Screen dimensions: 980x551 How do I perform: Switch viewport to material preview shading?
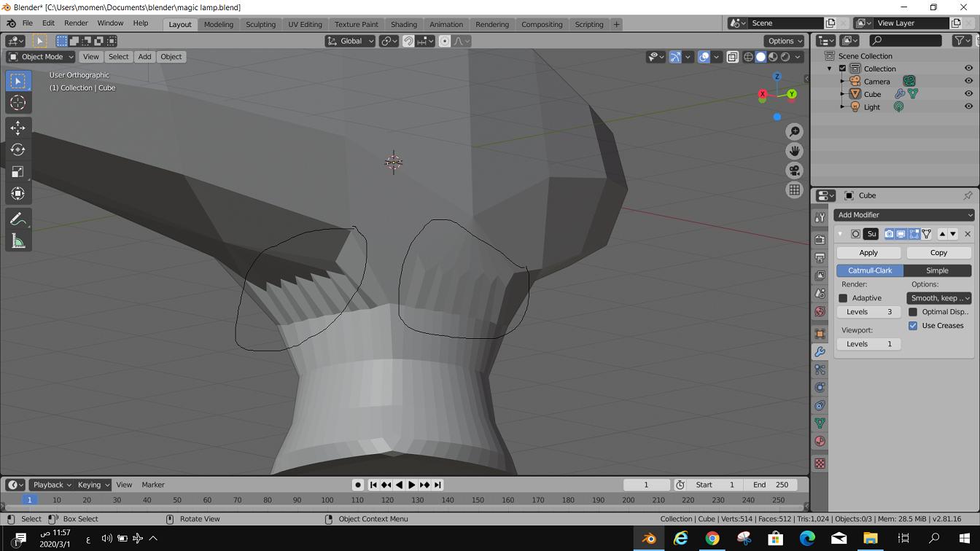click(773, 57)
